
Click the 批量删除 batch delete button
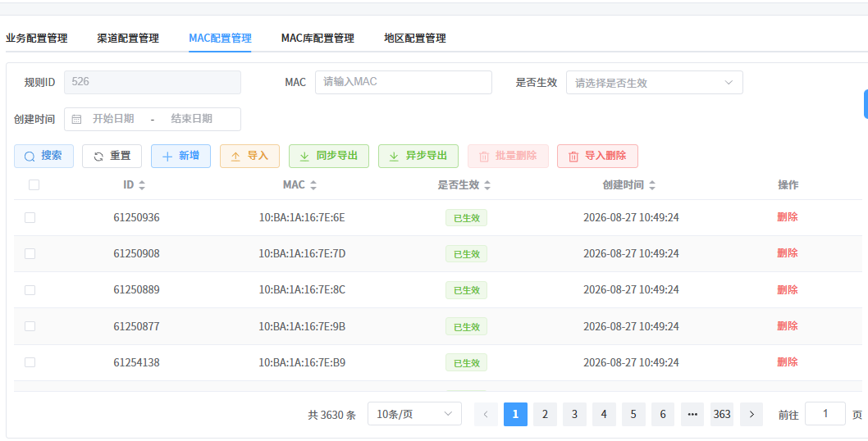pos(508,156)
